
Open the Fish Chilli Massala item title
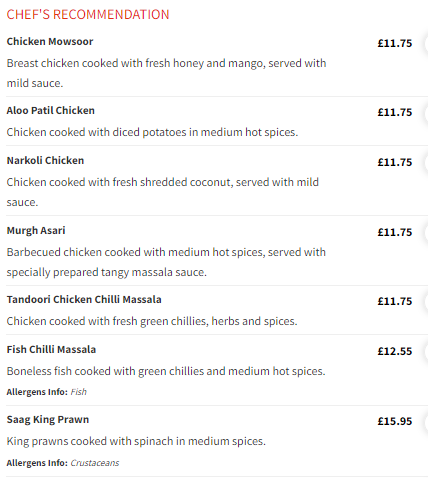(x=51, y=350)
